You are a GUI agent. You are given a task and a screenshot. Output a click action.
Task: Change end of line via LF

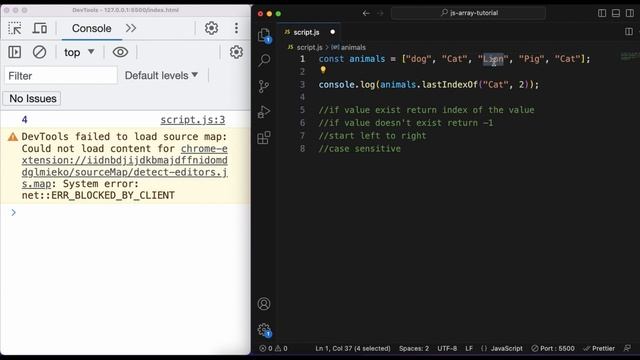click(469, 348)
